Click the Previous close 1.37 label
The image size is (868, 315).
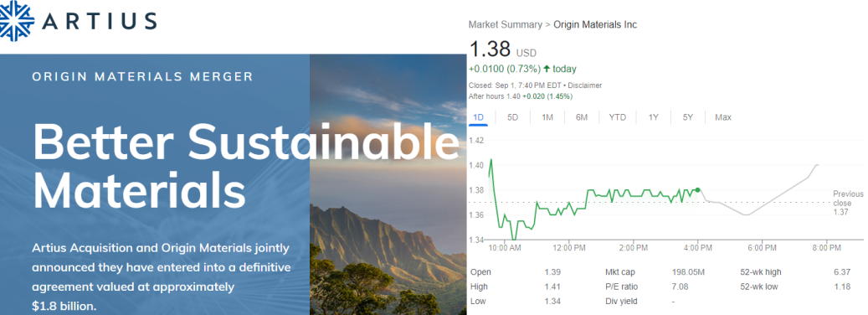point(848,203)
